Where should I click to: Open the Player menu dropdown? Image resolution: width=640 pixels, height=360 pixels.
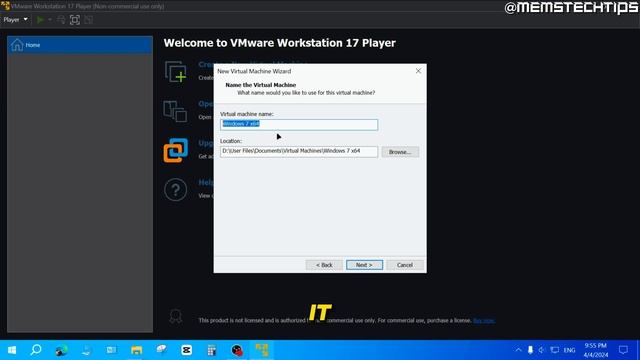(x=16, y=20)
